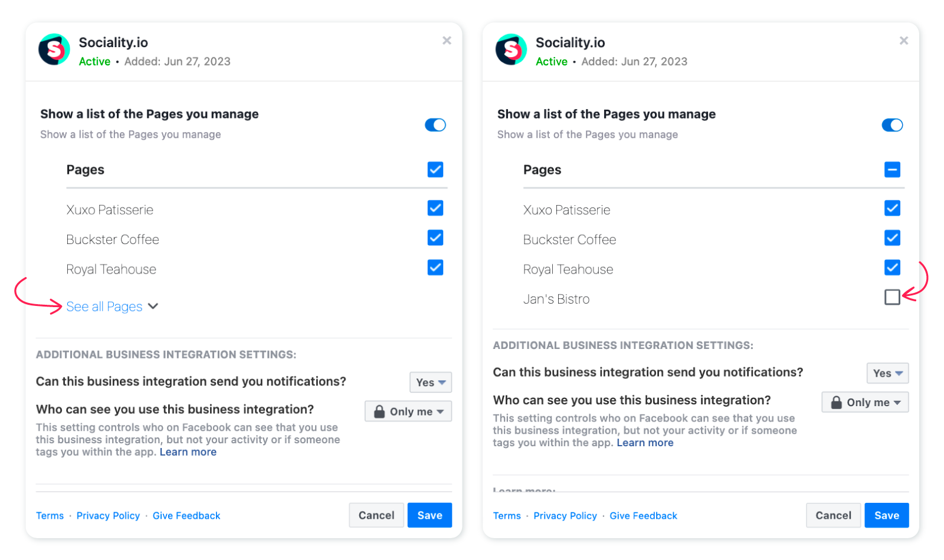Image resolution: width=944 pixels, height=560 pixels.
Task: Uncheck Royal Teahouse in the right dialog
Action: (x=892, y=268)
